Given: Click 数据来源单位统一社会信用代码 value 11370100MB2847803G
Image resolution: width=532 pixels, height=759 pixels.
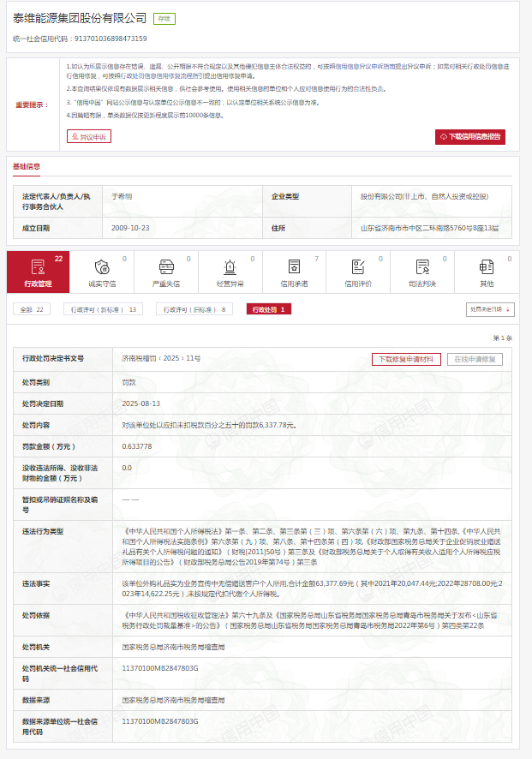Looking at the screenshot, I should [x=160, y=721].
